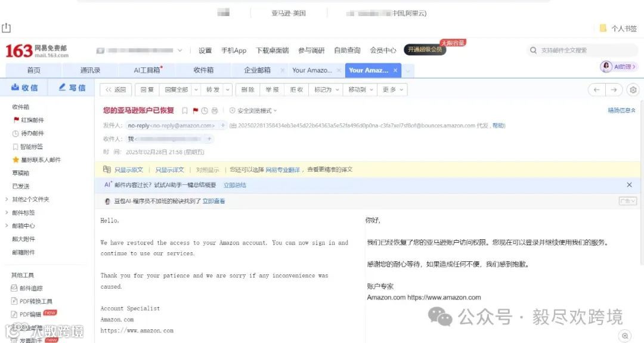Click the 163 网易免费邮 logo
The image size is (644, 343).
coord(36,51)
